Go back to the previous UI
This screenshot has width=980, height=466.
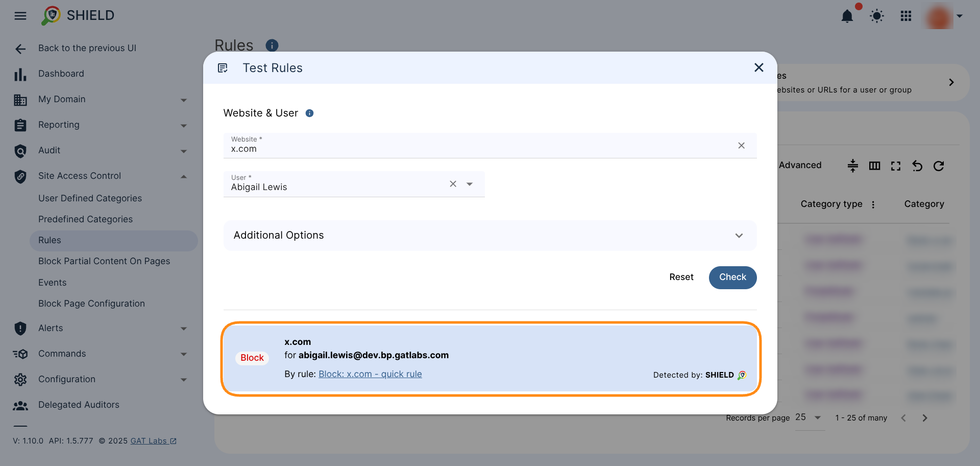87,48
